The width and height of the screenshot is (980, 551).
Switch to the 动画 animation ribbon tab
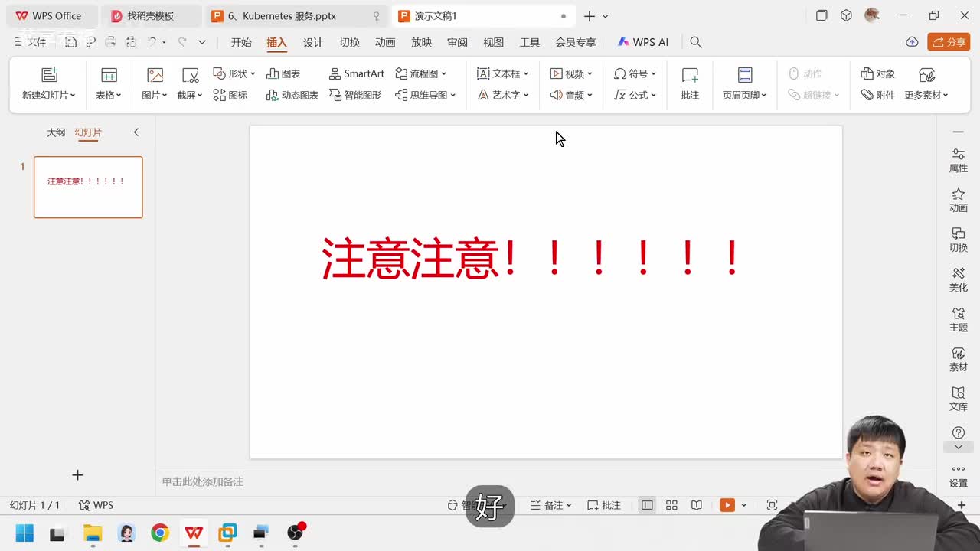coord(385,42)
